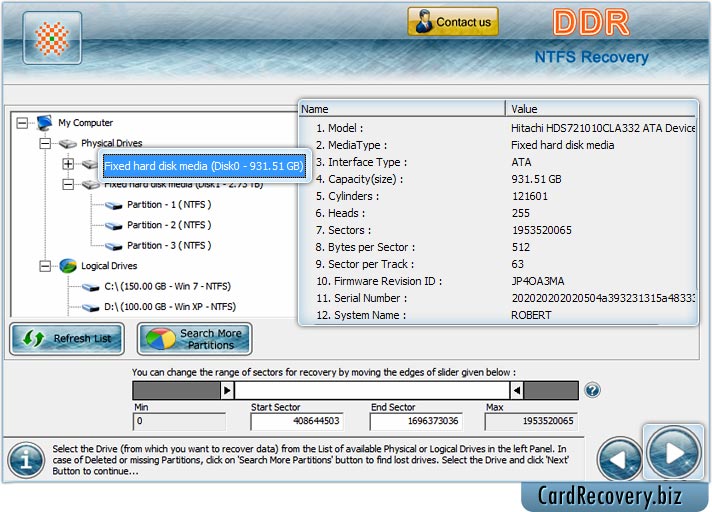Screen dimensions: 712x512
Task: Click the Refresh List button
Action: (x=67, y=339)
